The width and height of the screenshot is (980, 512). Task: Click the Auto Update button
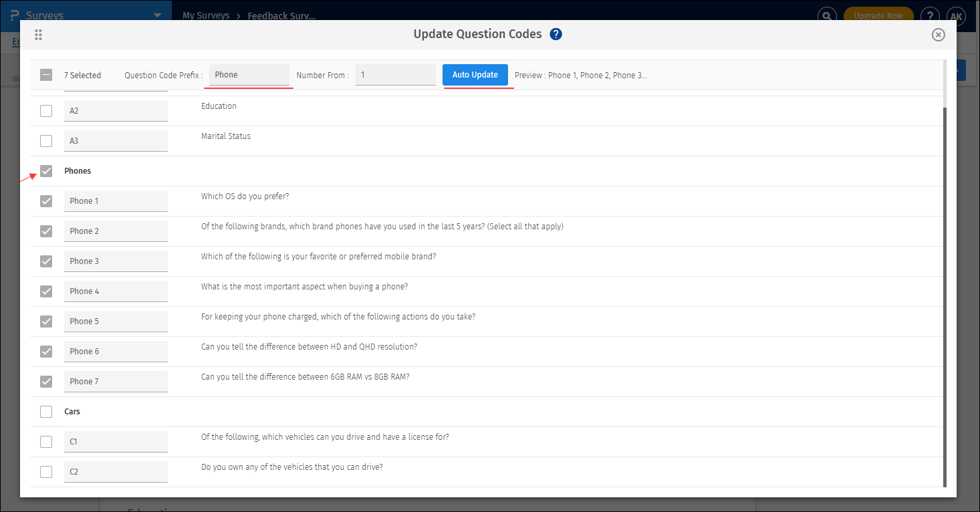[x=475, y=75]
